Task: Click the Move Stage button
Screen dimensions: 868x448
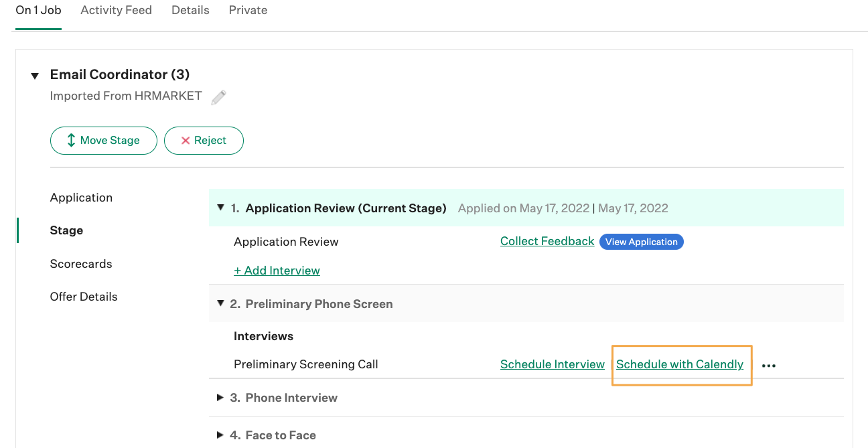Action: pyautogui.click(x=103, y=141)
